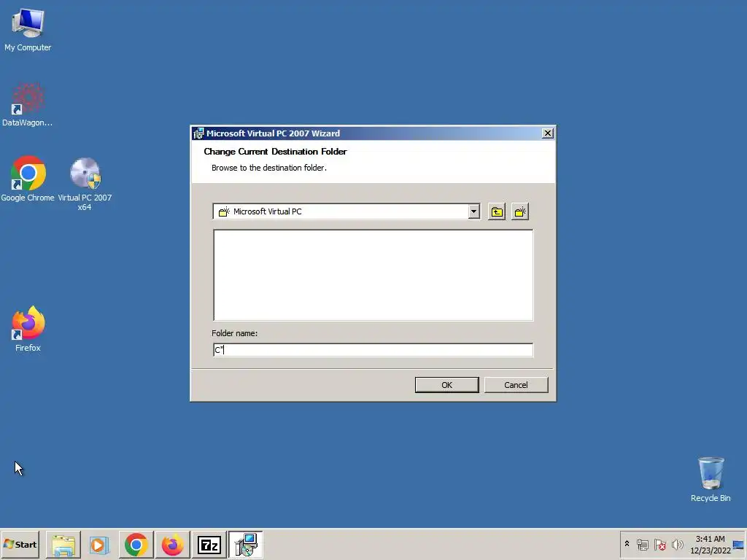
Task: Click the Folder name text field
Action: (373, 350)
